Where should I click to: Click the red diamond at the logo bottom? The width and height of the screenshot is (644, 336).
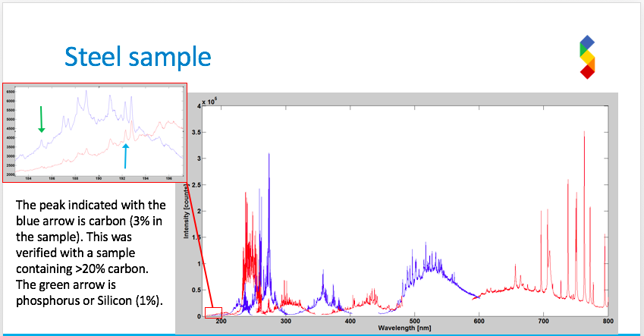point(586,72)
